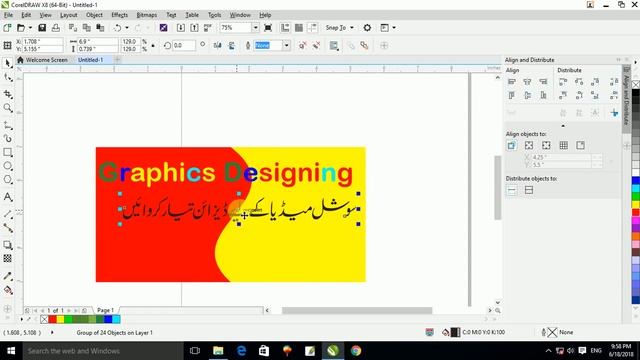Open the Open-file dropdown arrow
Image resolution: width=640 pixels, height=360 pixels.
click(30, 28)
